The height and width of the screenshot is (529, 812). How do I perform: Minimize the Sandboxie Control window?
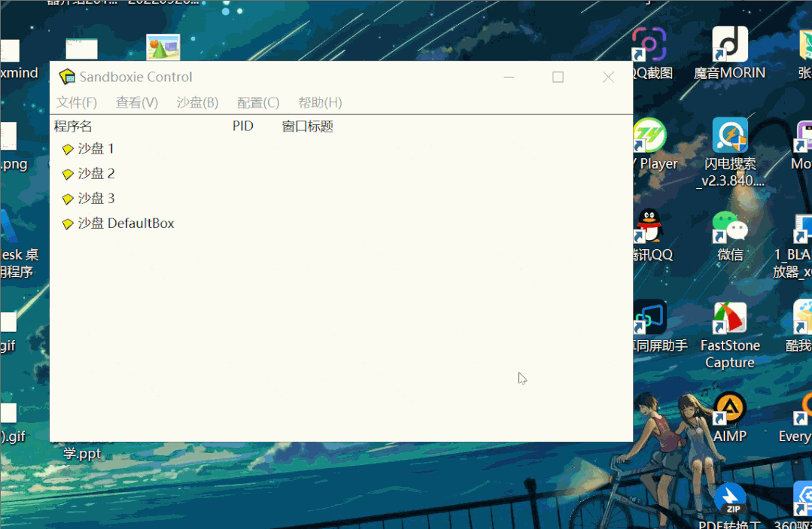(509, 77)
